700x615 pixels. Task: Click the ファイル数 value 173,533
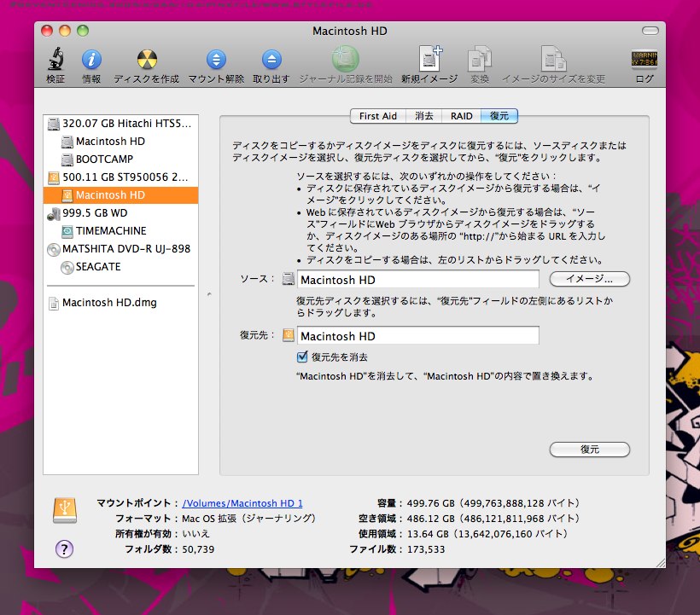(426, 549)
